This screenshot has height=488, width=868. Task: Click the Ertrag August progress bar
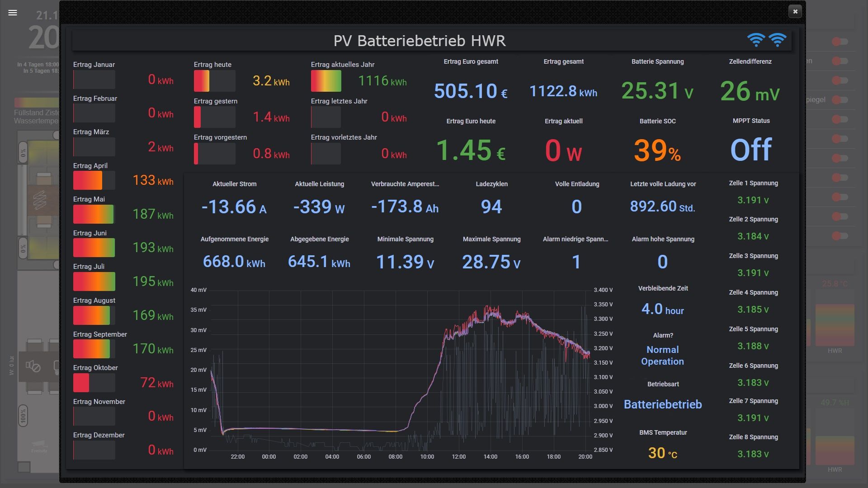point(94,315)
